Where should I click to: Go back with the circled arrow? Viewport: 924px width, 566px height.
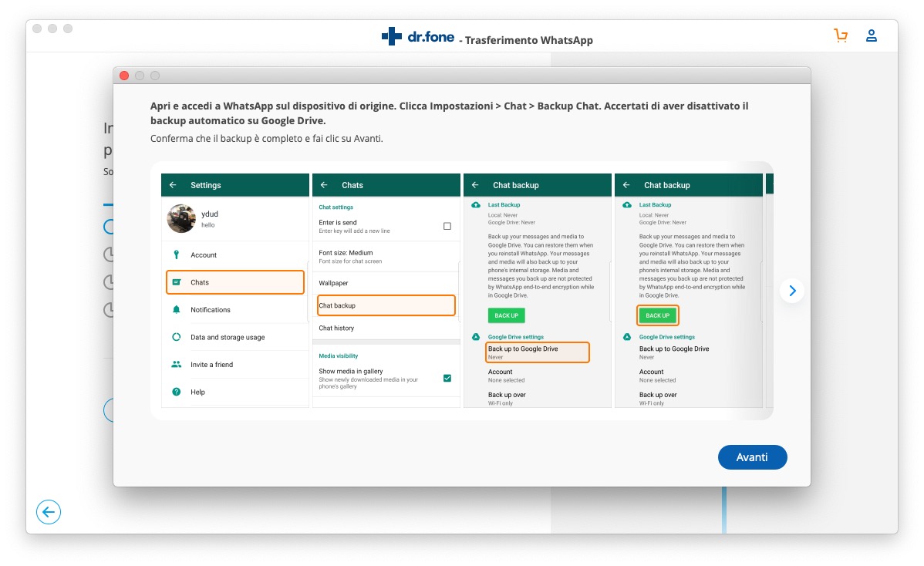pos(49,512)
